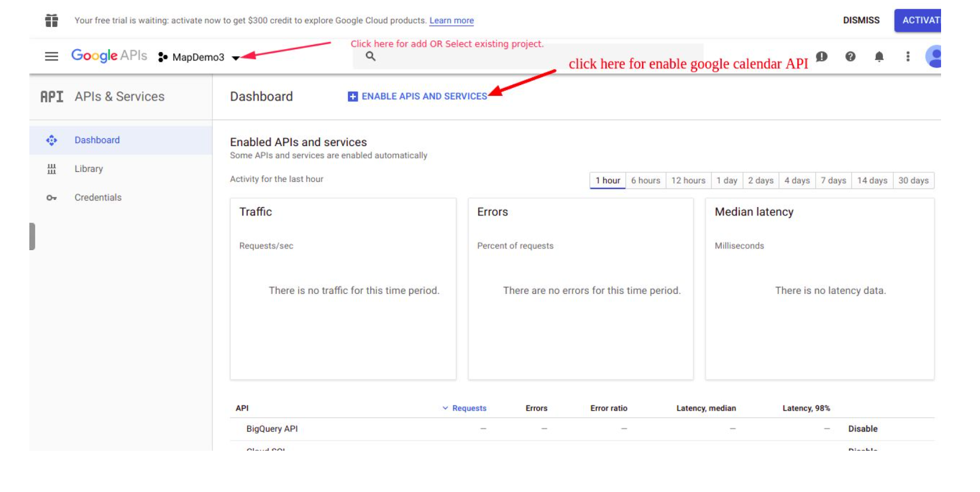Click the Activate trial button

coord(918,20)
